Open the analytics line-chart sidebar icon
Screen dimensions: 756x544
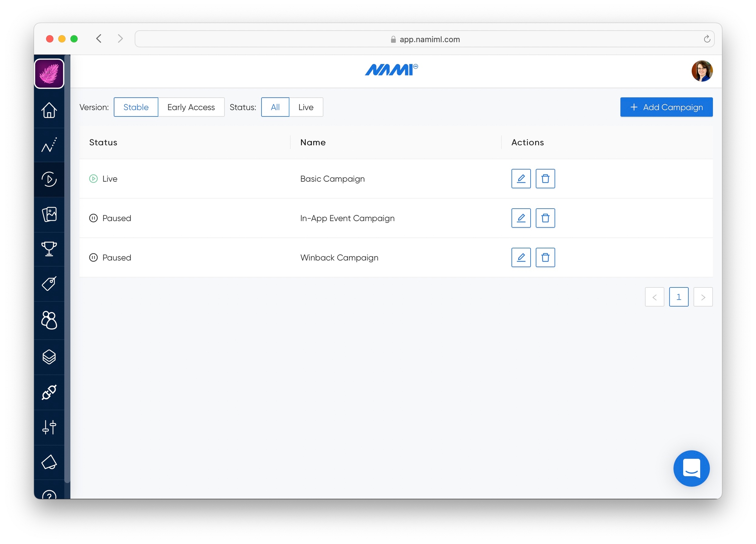click(49, 145)
